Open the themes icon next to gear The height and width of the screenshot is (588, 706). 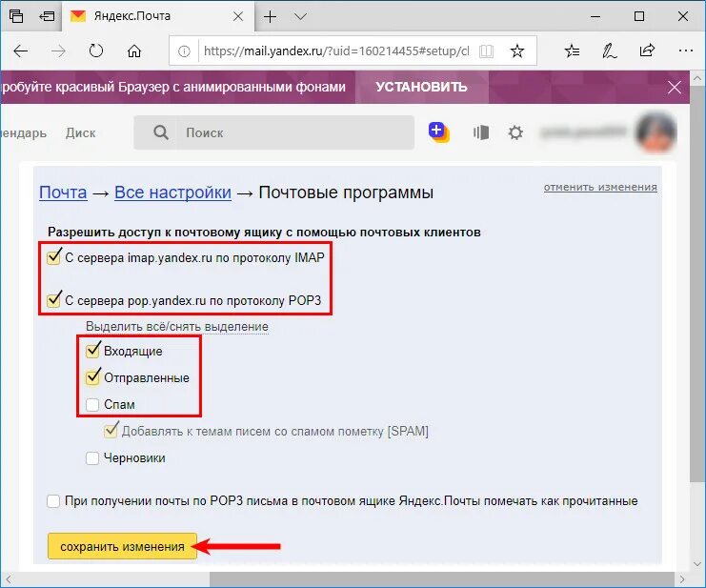tap(481, 132)
